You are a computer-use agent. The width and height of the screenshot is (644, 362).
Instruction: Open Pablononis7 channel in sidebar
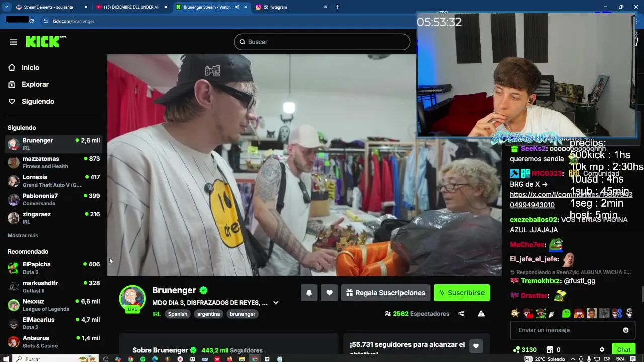click(53, 199)
